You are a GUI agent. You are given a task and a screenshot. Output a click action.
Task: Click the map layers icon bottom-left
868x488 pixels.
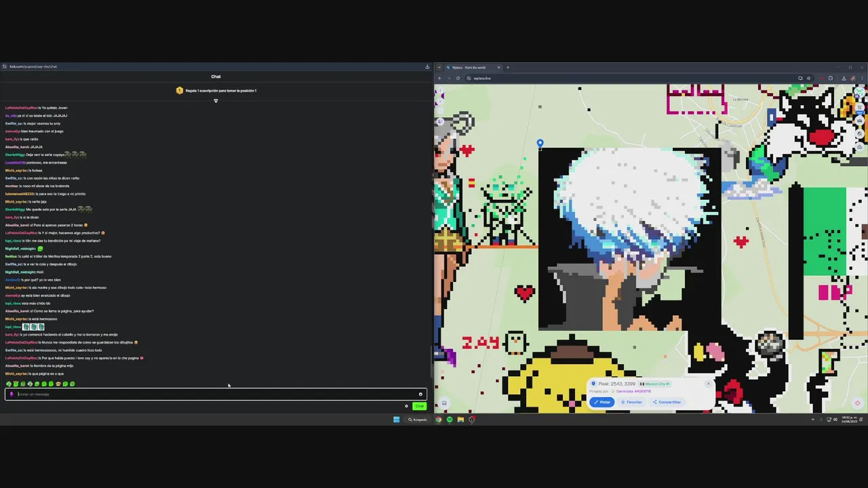click(444, 403)
